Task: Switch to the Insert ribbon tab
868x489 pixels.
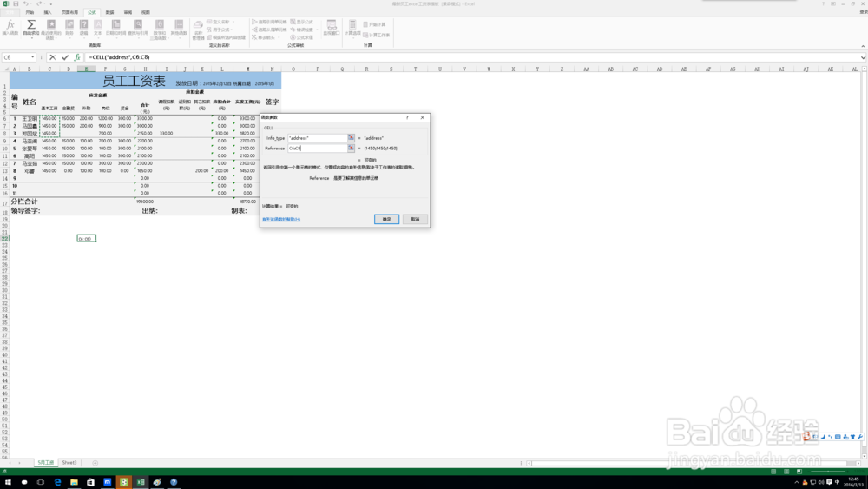Action: pyautogui.click(x=48, y=12)
